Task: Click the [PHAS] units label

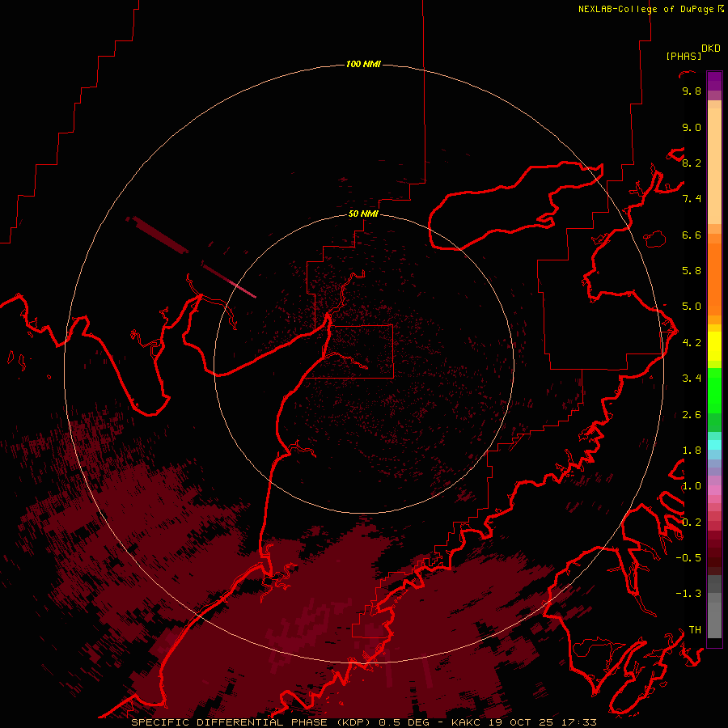Action: pyautogui.click(x=684, y=56)
